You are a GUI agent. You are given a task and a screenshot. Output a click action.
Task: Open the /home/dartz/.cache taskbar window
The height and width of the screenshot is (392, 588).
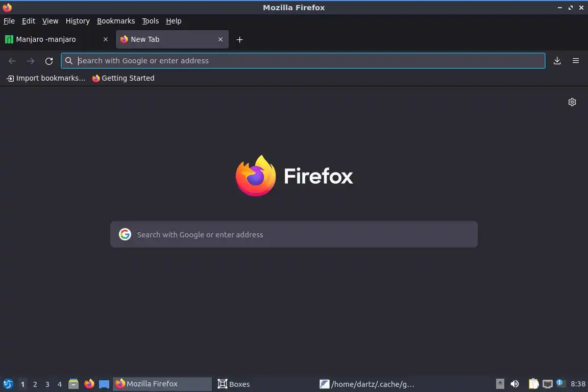coord(367,384)
